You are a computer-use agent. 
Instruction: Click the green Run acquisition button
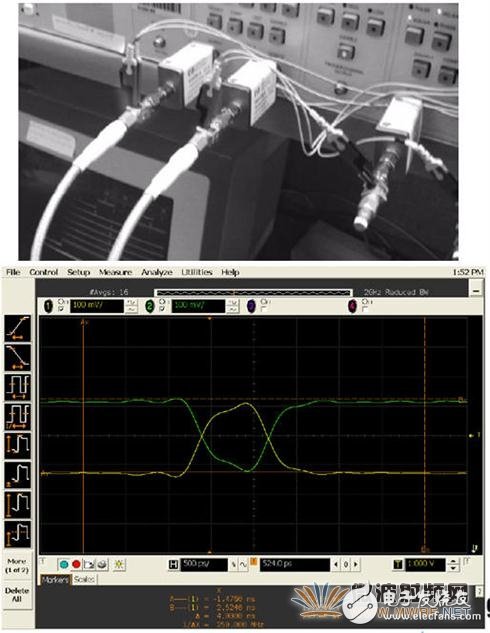(64, 564)
